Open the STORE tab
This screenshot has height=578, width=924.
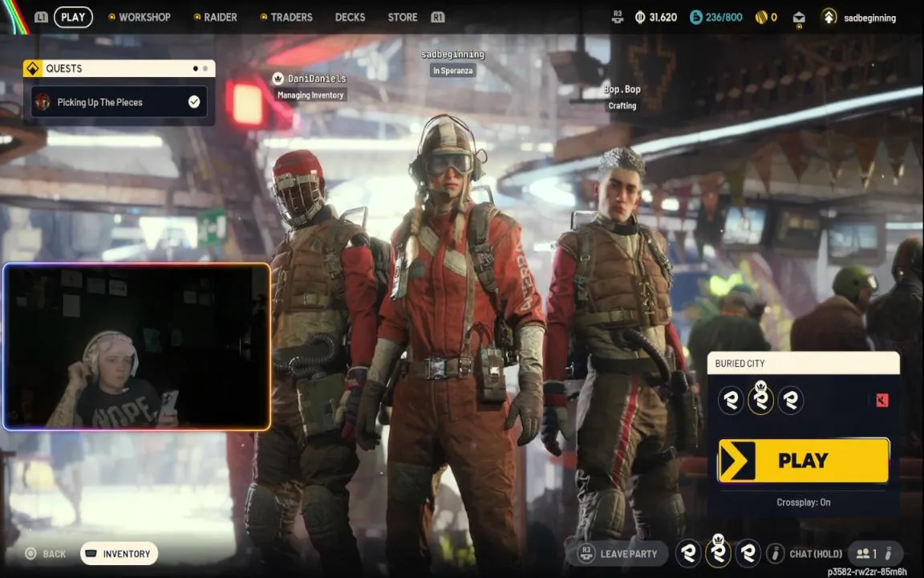tap(403, 17)
